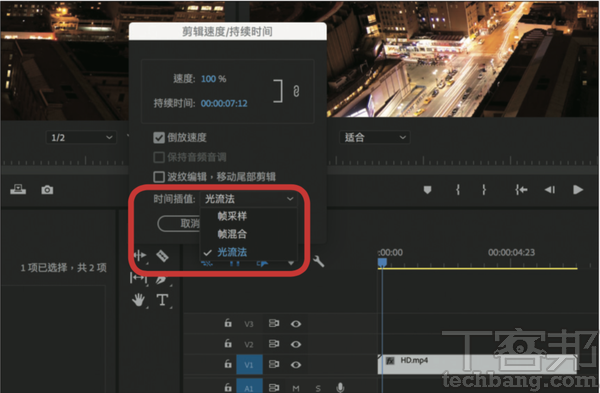Viewport: 600px width, 393px height.
Task: Toggle lock on track A1
Action: coord(228,387)
